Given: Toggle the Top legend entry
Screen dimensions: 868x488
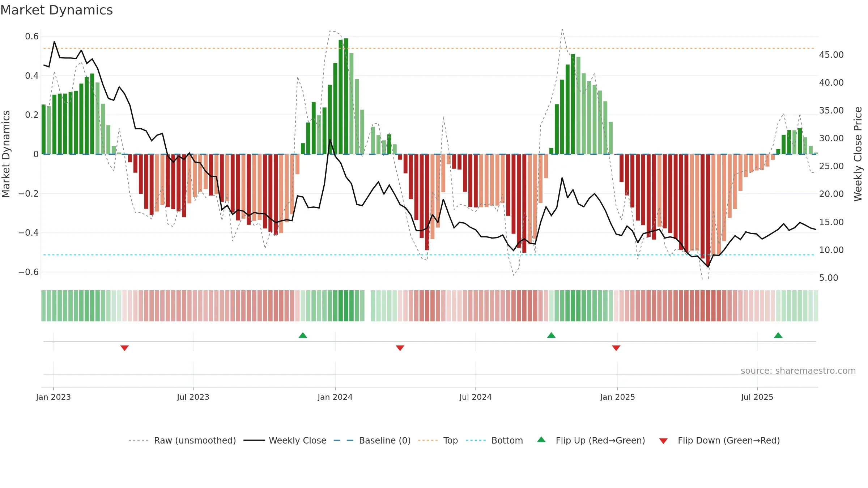Looking at the screenshot, I should tap(438, 440).
